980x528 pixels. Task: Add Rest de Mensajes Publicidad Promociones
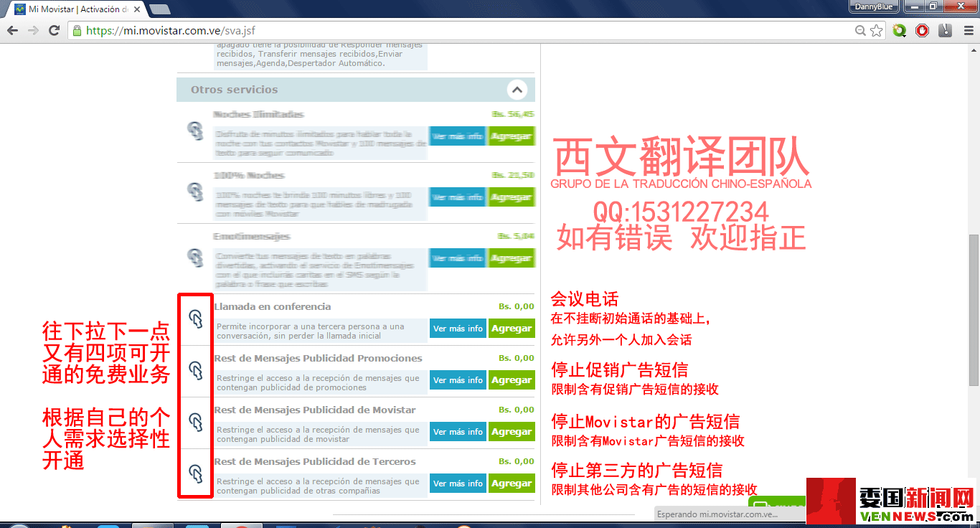click(x=512, y=380)
